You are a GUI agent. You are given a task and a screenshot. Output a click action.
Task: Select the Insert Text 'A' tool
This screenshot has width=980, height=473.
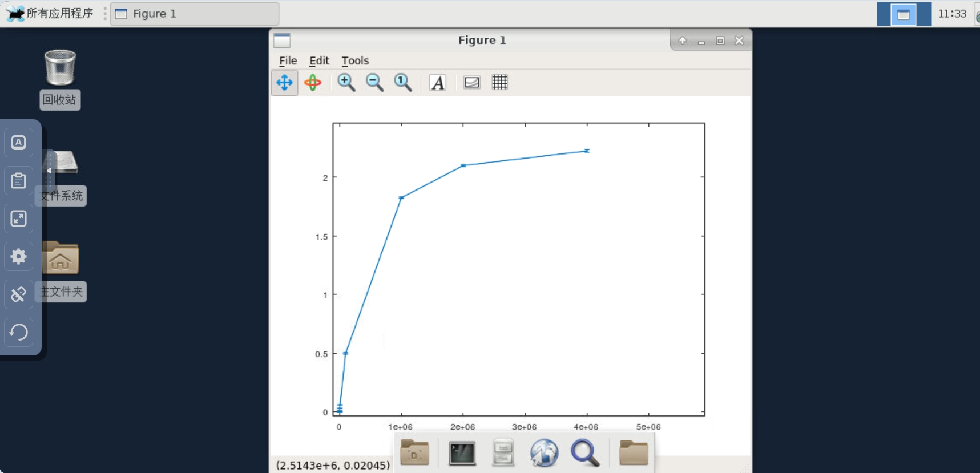tap(438, 83)
